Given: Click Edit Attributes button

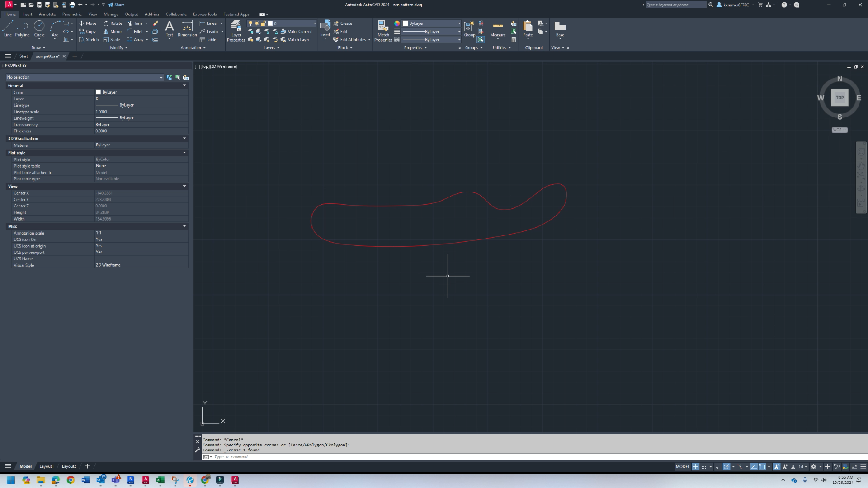Looking at the screenshot, I should 349,40.
